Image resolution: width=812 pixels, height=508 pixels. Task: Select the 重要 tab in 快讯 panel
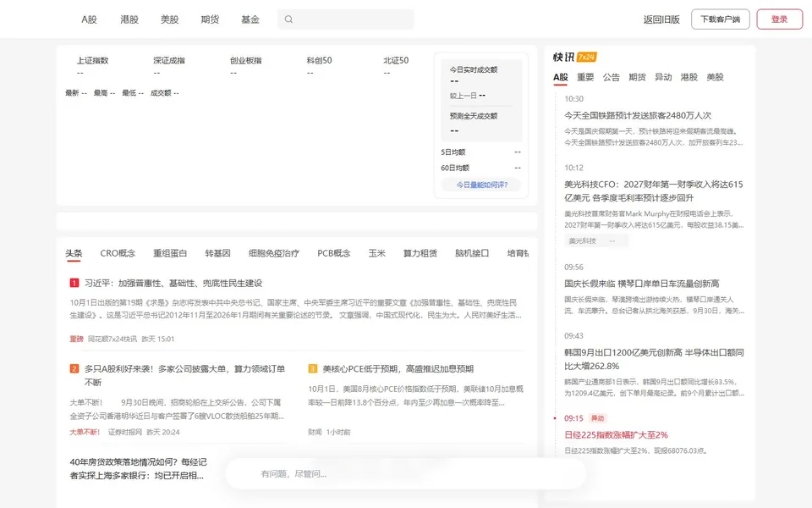click(585, 77)
